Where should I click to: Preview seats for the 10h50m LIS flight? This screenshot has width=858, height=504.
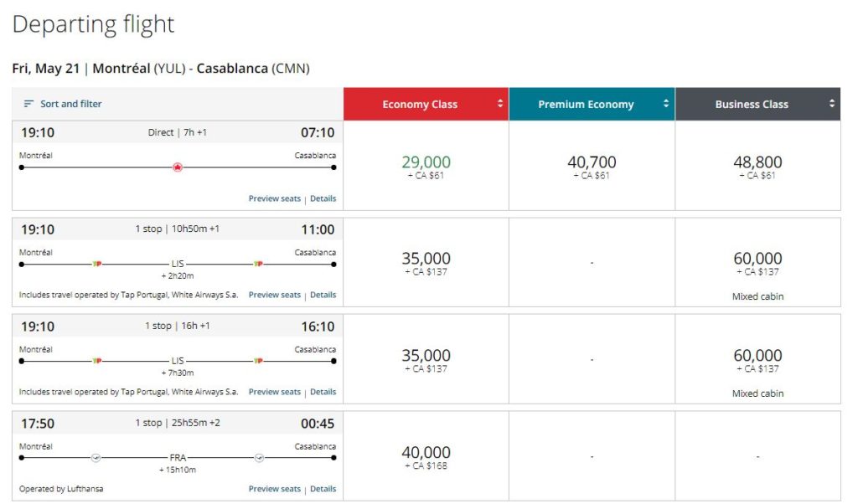point(274,295)
